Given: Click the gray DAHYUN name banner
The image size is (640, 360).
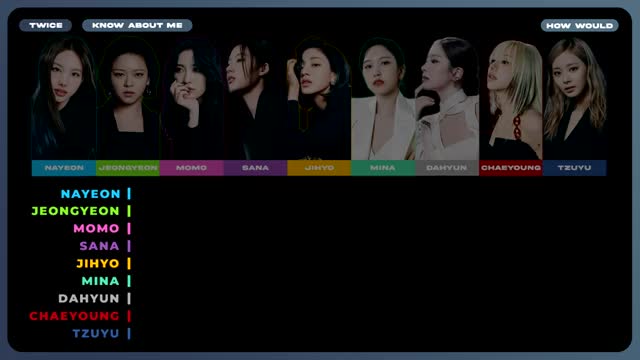Looking at the screenshot, I should click(x=447, y=168).
